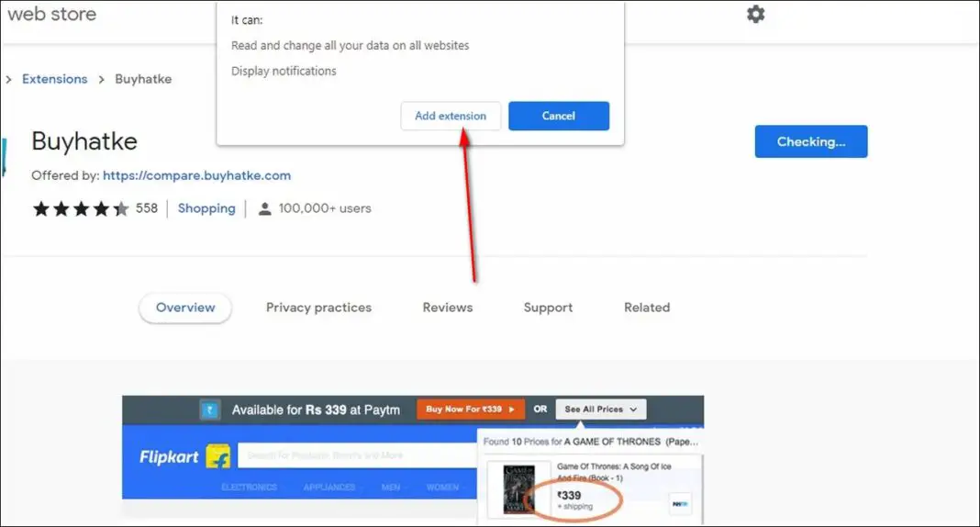This screenshot has height=527, width=980.
Task: Switch to the Privacy practices tab
Action: [318, 308]
